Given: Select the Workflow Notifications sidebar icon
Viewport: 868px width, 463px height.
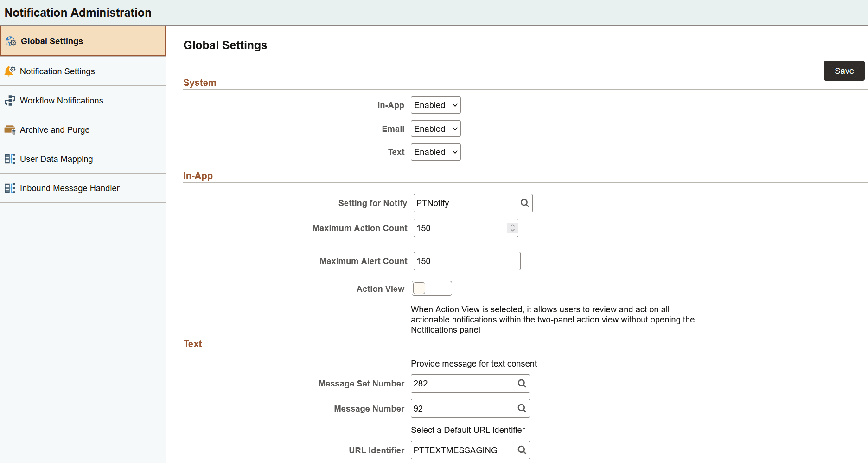Looking at the screenshot, I should pyautogui.click(x=10, y=100).
